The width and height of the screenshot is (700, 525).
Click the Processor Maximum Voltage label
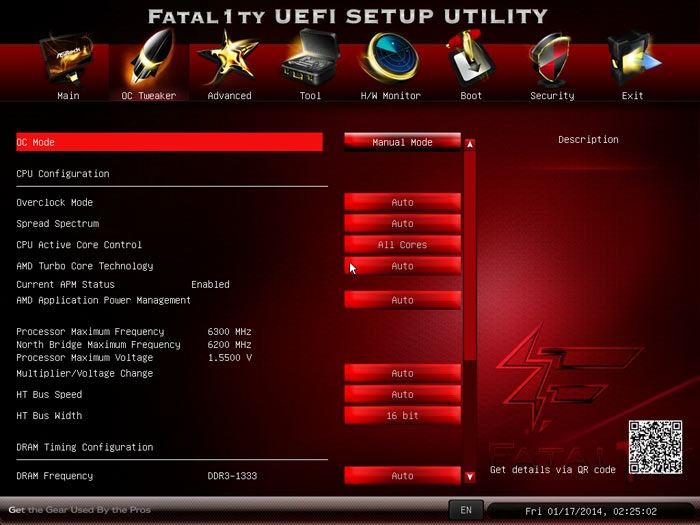coord(85,358)
